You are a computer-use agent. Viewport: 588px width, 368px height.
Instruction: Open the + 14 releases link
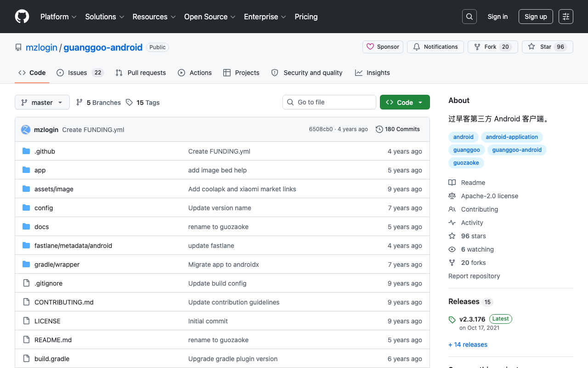468,345
